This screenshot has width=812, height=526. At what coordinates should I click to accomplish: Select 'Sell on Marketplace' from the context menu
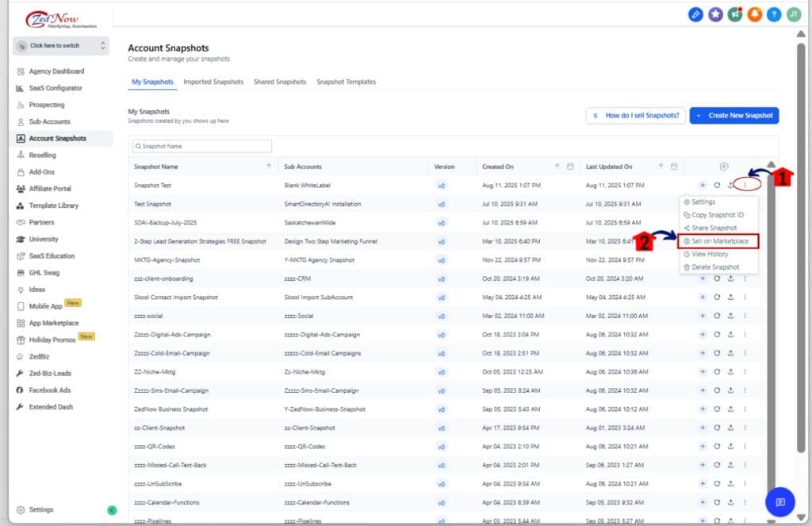coord(719,241)
